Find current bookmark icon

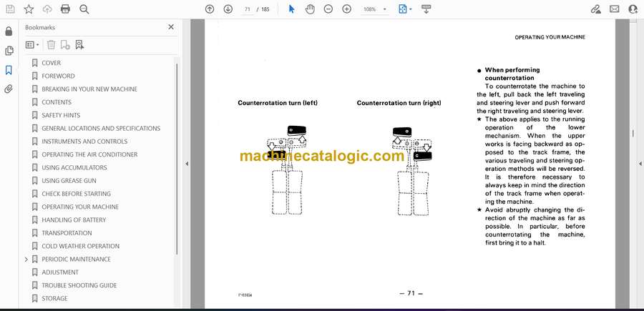click(79, 45)
